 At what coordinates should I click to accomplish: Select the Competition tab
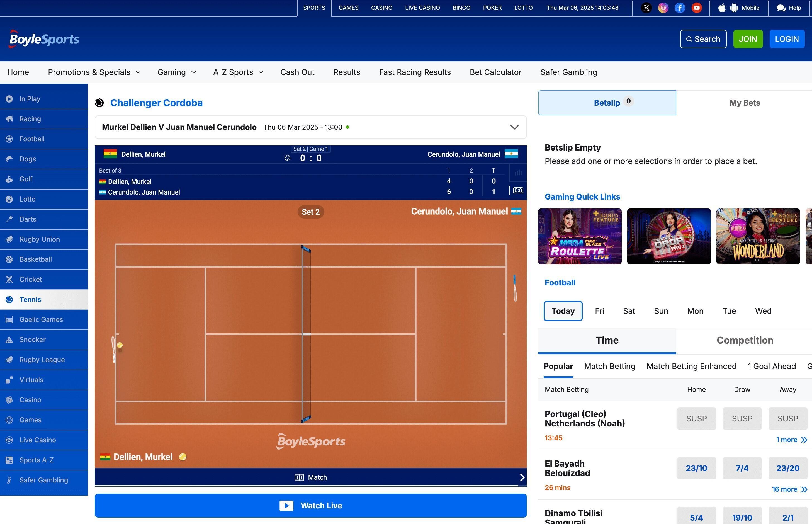(x=745, y=341)
